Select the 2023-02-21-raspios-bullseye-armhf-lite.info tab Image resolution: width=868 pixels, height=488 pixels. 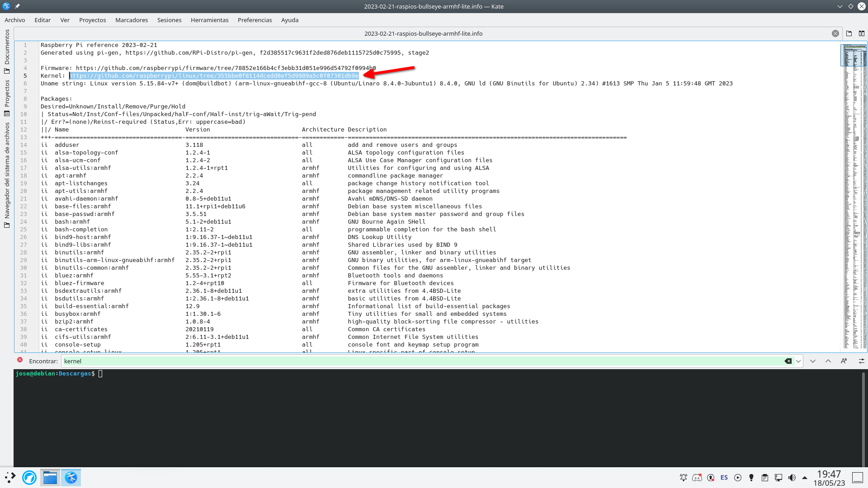(424, 33)
